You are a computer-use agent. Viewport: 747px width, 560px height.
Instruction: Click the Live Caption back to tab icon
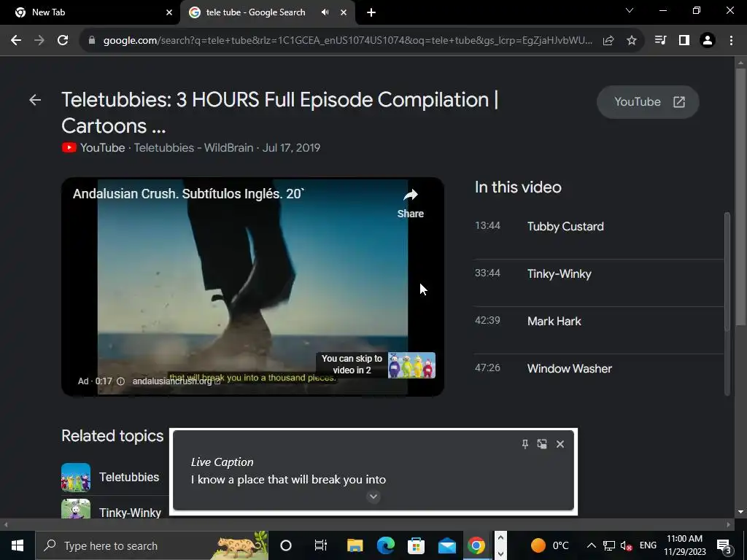point(542,444)
